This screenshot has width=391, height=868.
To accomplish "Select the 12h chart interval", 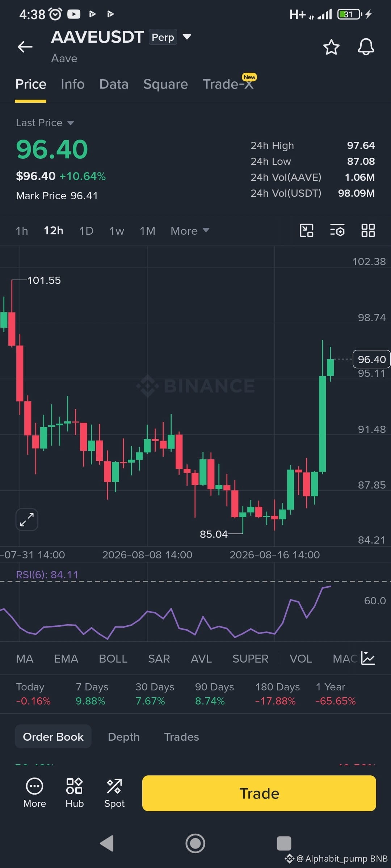I will coord(54,231).
